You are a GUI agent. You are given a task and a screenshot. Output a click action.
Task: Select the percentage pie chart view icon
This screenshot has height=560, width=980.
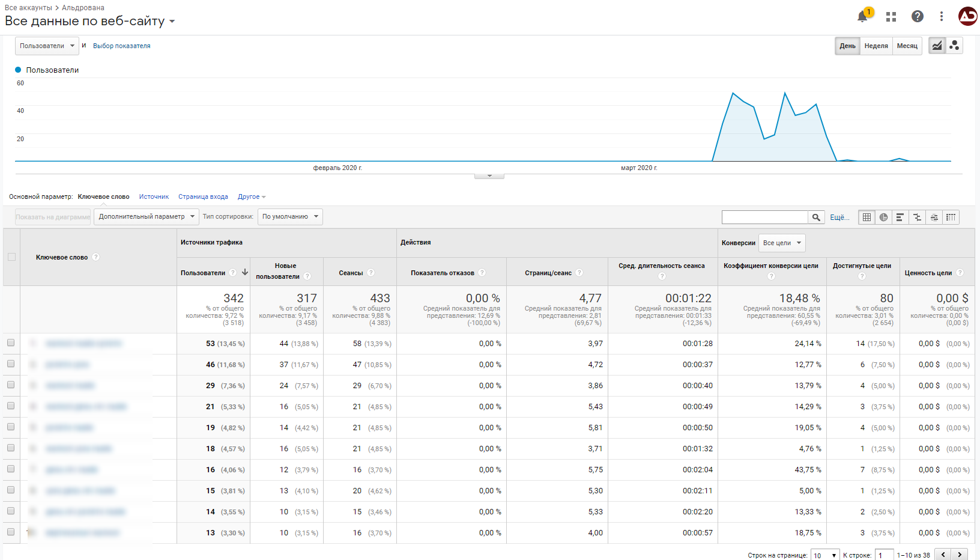(x=883, y=218)
